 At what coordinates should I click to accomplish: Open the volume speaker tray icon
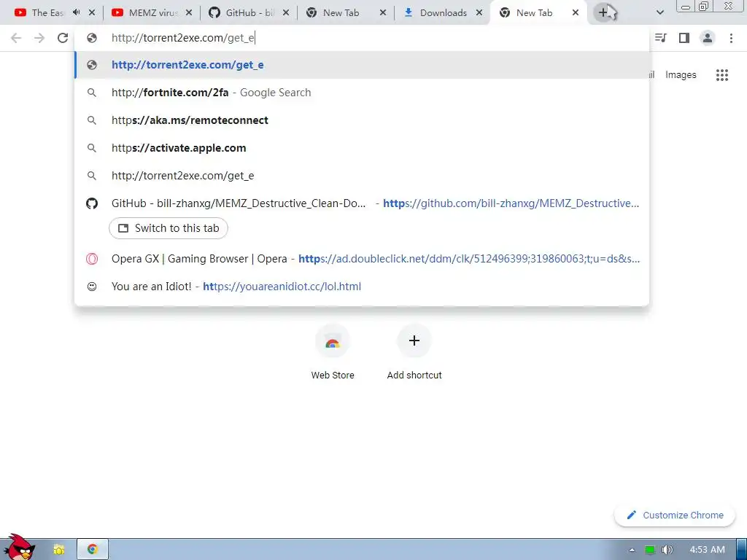(x=667, y=550)
